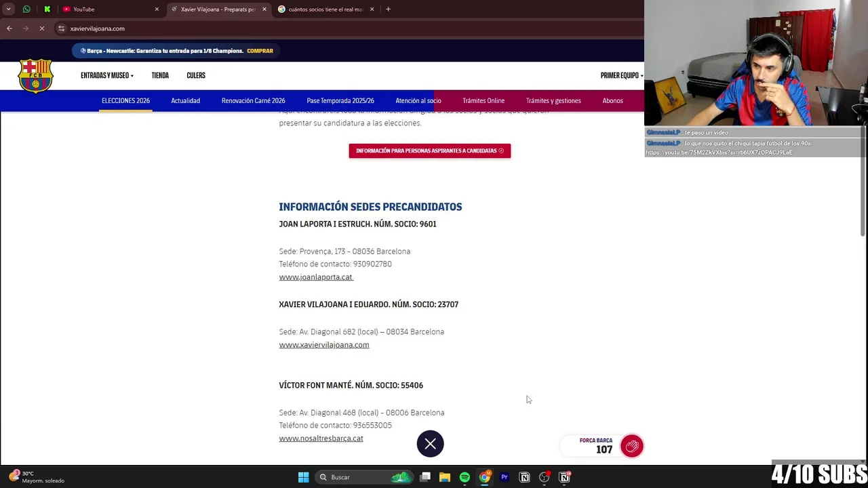Select Víctor Font Manté socio 55406 text

tap(351, 385)
